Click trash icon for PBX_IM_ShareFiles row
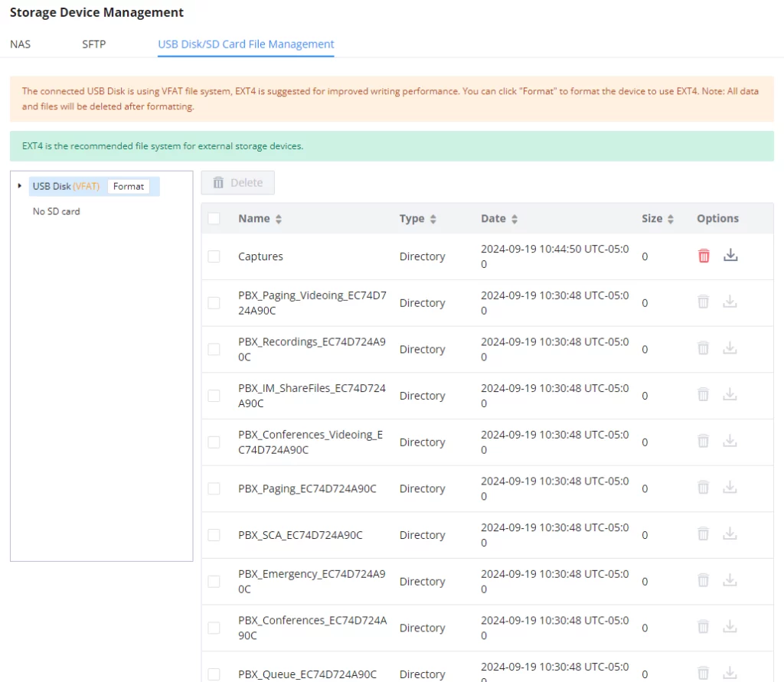Screen dimensions: 784x682 click(x=703, y=394)
